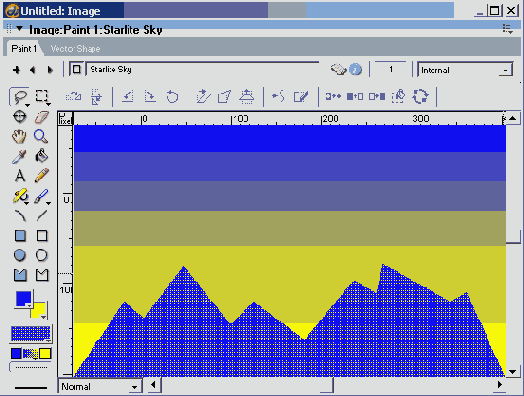The image size is (524, 396).
Task: Select the Magnifying Glass tool
Action: (x=41, y=136)
